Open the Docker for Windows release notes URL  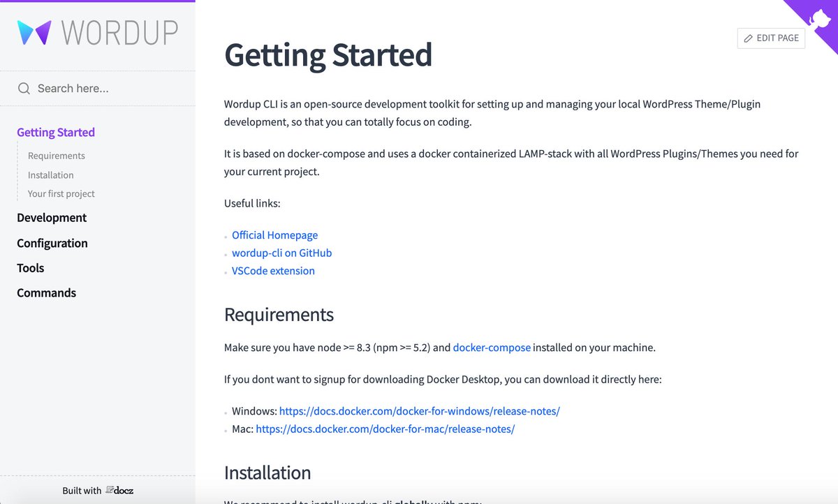pos(420,411)
